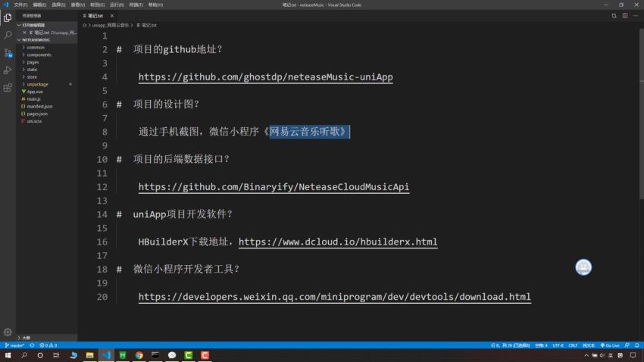Open HBuilderX from the taskbar
This screenshot has height=362, width=644.
tap(123, 355)
